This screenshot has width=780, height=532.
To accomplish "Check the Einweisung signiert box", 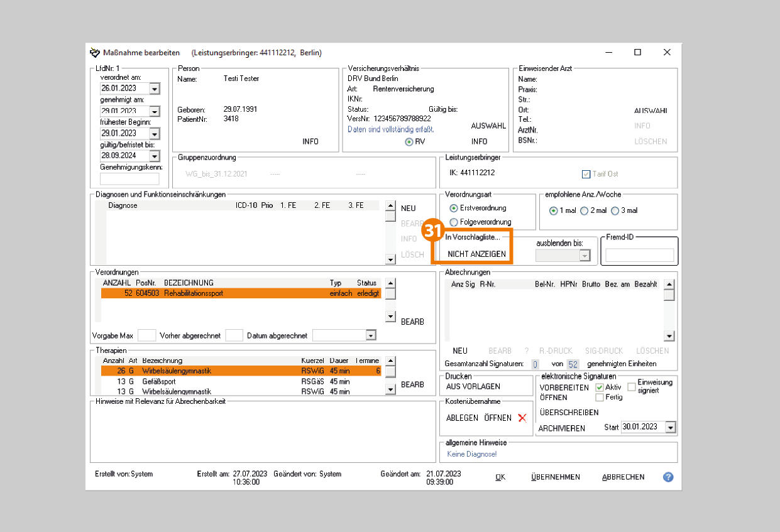I will [632, 387].
